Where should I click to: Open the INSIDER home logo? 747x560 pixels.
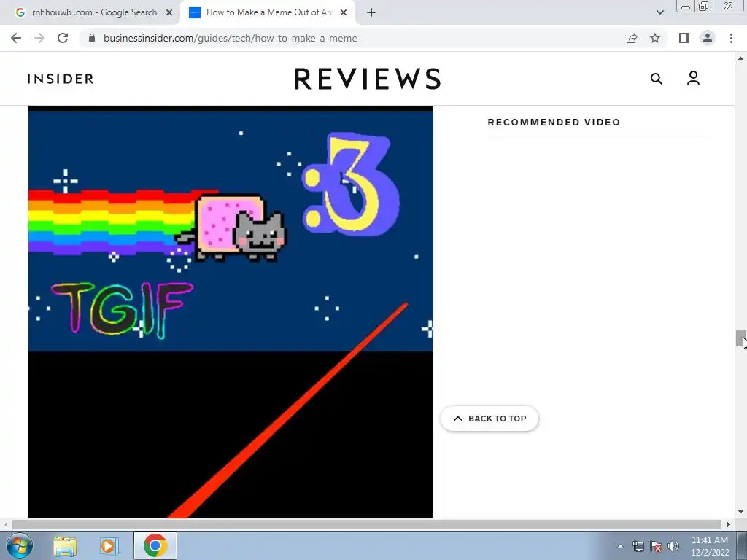click(x=61, y=79)
